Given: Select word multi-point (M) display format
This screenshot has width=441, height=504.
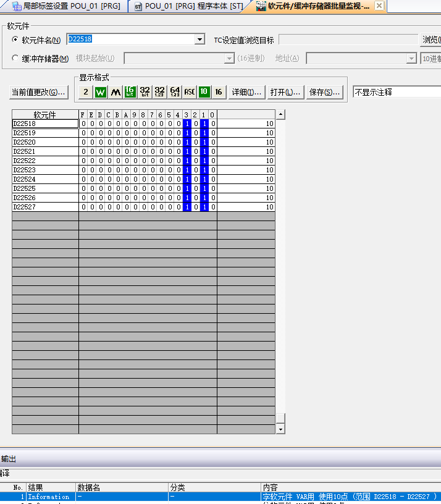Looking at the screenshot, I should [x=115, y=92].
